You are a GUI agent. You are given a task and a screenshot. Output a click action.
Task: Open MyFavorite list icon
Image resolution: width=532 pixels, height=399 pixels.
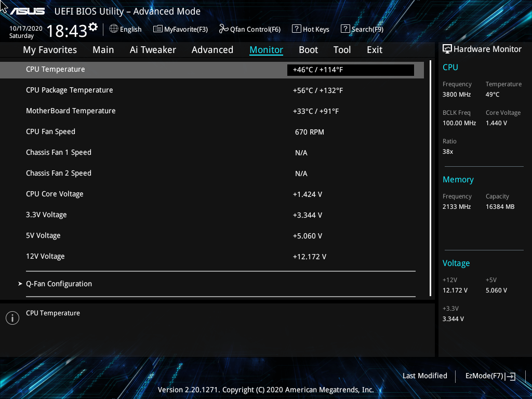tap(158, 29)
